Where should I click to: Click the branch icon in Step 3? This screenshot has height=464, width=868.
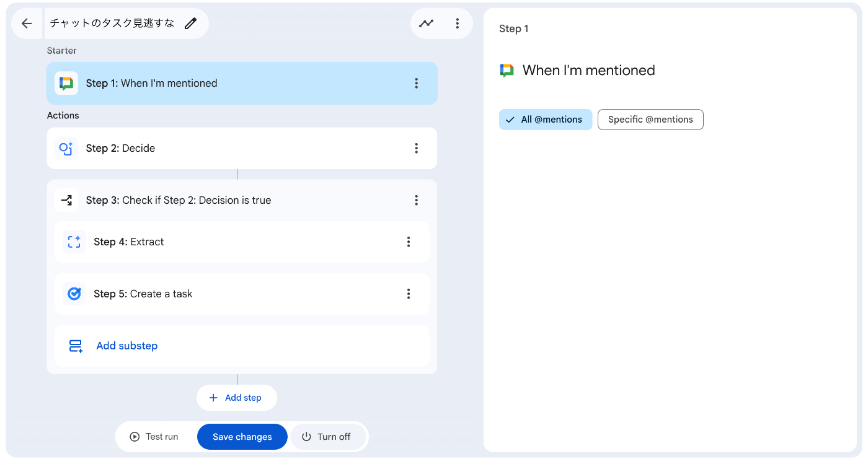pyautogui.click(x=66, y=200)
